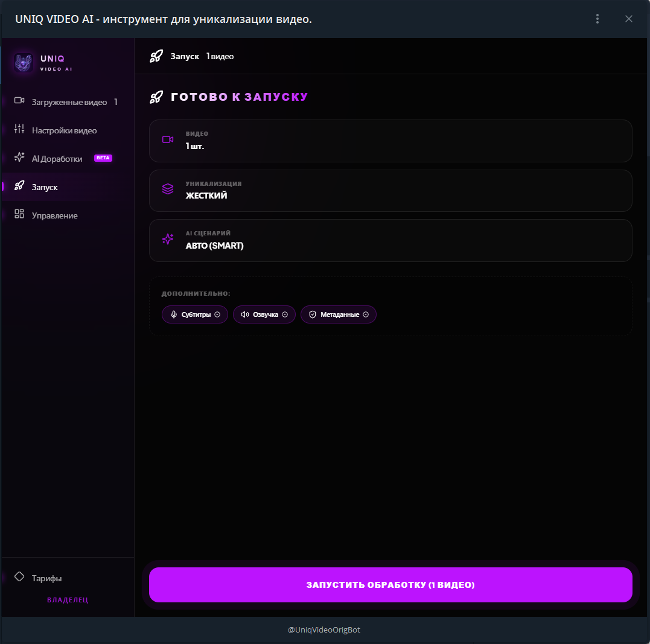Screen dimensions: 650x644
Task: Open the Тарифы page
Action: coord(46,578)
